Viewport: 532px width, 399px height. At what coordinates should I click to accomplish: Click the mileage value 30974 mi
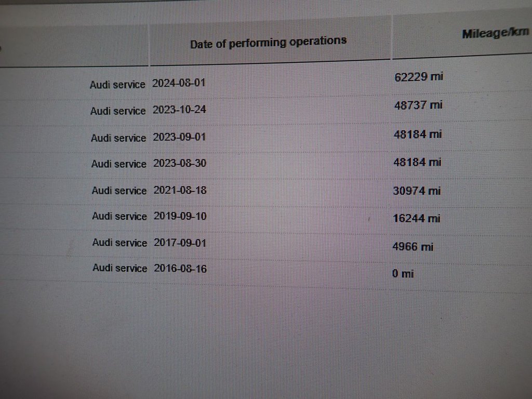click(417, 191)
